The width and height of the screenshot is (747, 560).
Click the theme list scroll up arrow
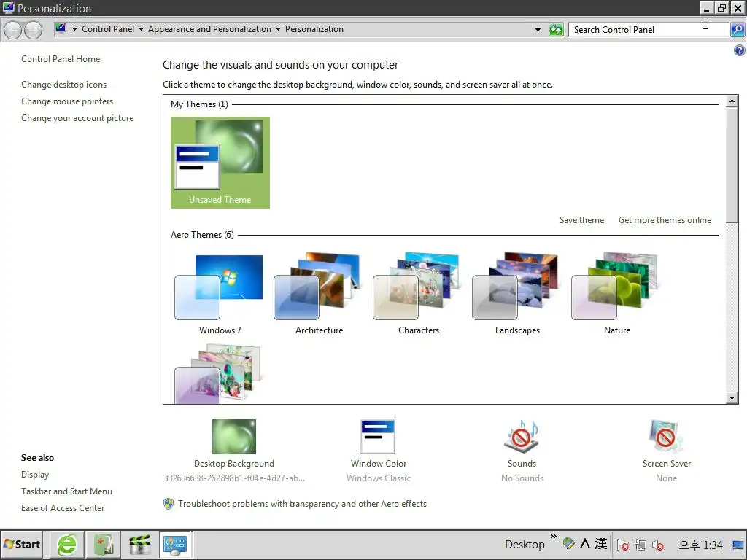732,101
